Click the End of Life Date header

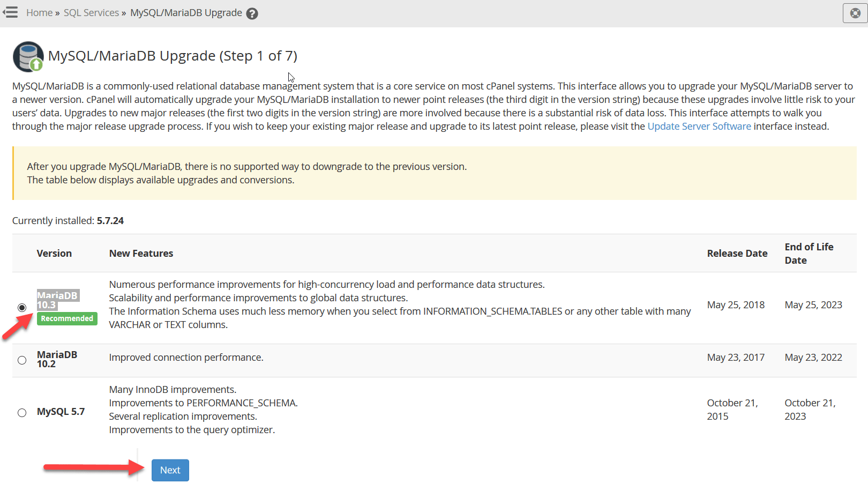coord(809,254)
